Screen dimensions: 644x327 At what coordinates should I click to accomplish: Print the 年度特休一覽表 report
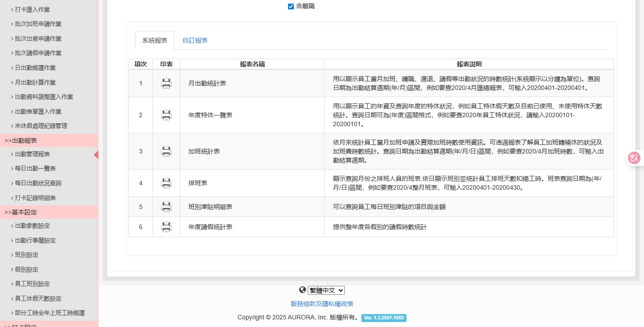(x=166, y=115)
